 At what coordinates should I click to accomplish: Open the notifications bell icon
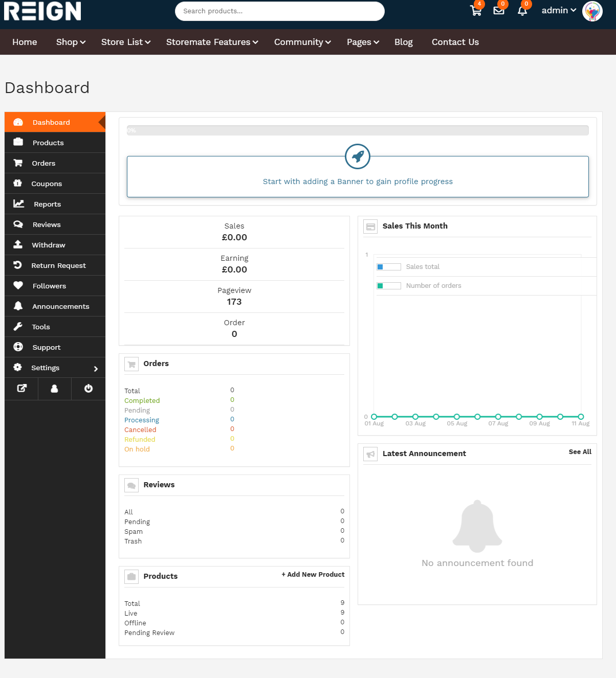coord(522,11)
